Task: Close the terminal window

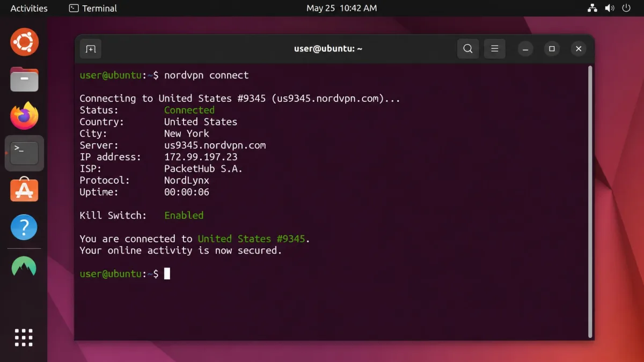Action: click(579, 49)
